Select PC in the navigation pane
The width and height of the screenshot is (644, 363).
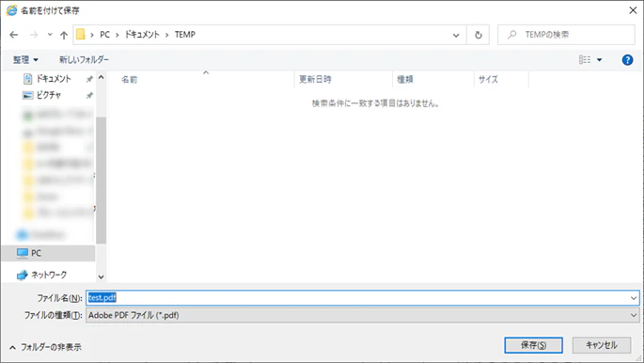[49, 253]
